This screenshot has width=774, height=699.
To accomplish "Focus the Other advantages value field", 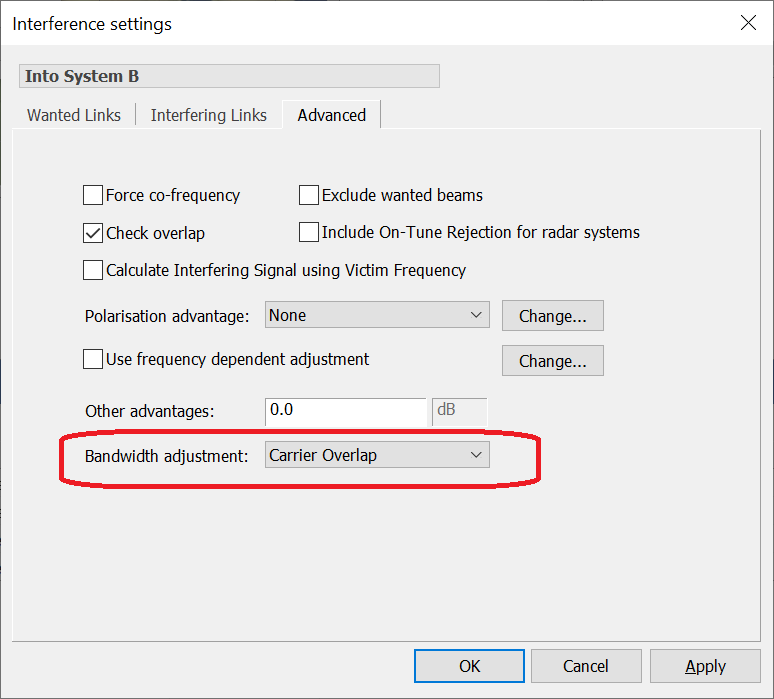I will [346, 411].
